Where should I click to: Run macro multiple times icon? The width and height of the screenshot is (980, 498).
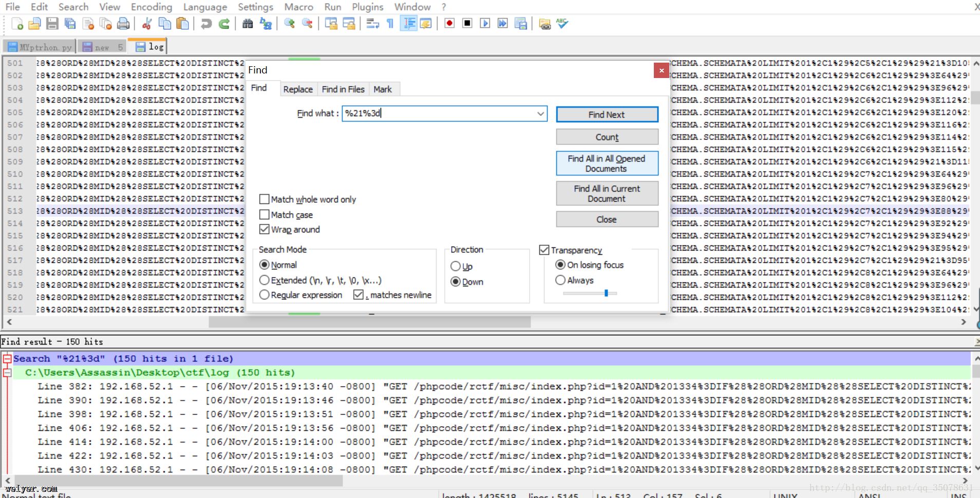[503, 24]
